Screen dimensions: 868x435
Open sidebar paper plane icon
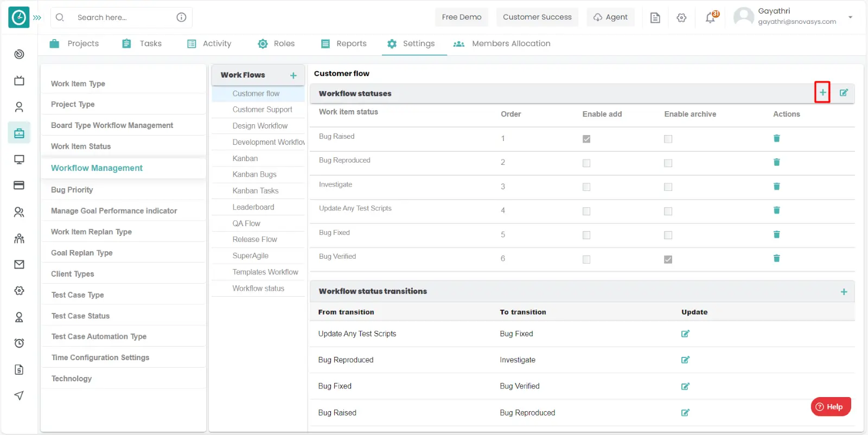coord(19,395)
